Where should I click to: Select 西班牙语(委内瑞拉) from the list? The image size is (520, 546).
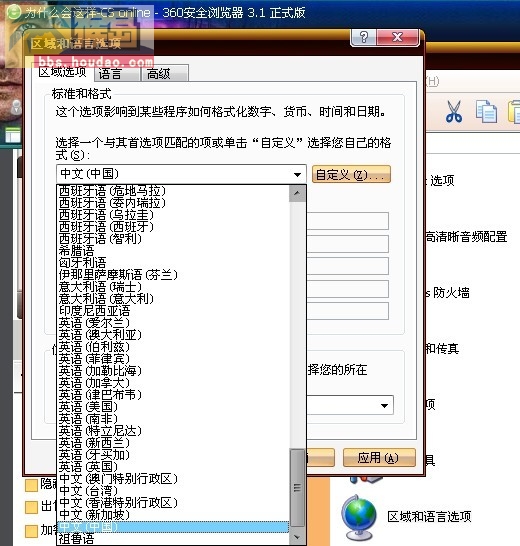coord(173,203)
